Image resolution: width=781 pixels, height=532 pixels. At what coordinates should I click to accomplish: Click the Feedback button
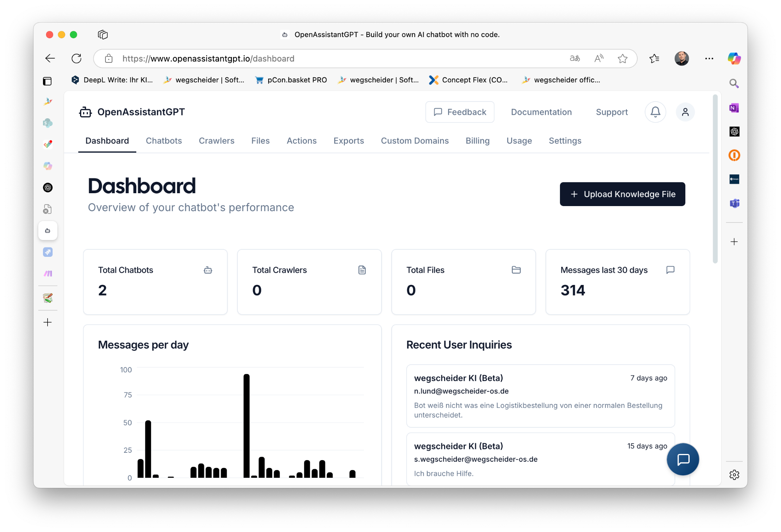click(x=460, y=112)
